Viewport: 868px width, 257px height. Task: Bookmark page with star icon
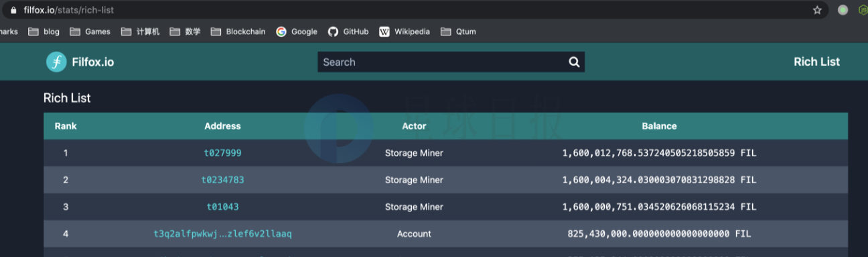pyautogui.click(x=817, y=10)
